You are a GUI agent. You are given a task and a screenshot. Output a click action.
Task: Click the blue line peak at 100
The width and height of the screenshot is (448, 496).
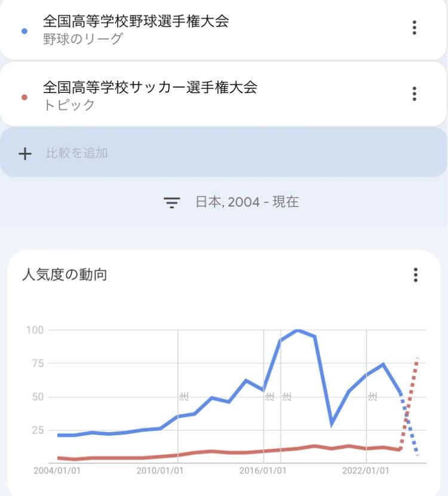point(297,330)
